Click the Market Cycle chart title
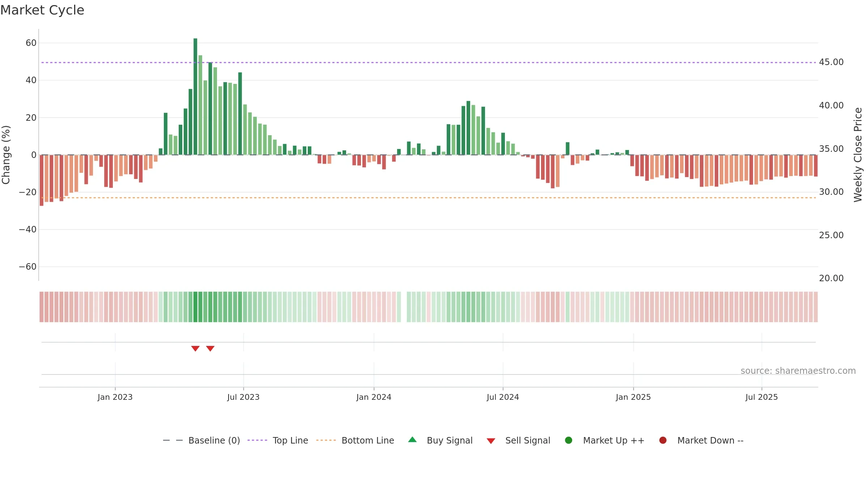The height and width of the screenshot is (488, 868). (42, 10)
